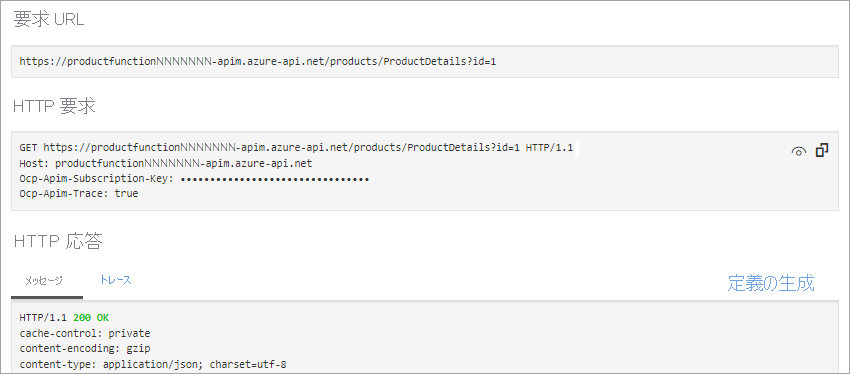This screenshot has width=850, height=374.
Task: Click the 200 OK status text
Action: 91,318
